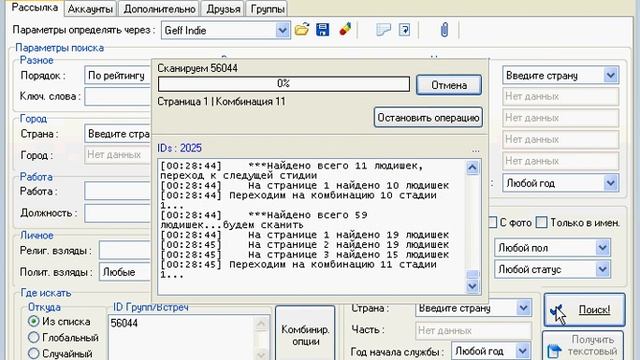Open the Группы tab
This screenshot has width=640, height=360.
[x=267, y=9]
